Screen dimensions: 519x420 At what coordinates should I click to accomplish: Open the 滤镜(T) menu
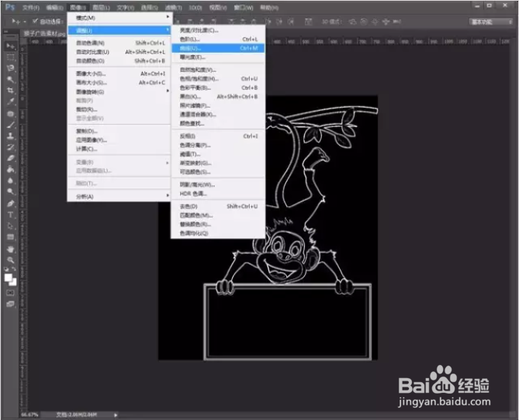coord(174,7)
